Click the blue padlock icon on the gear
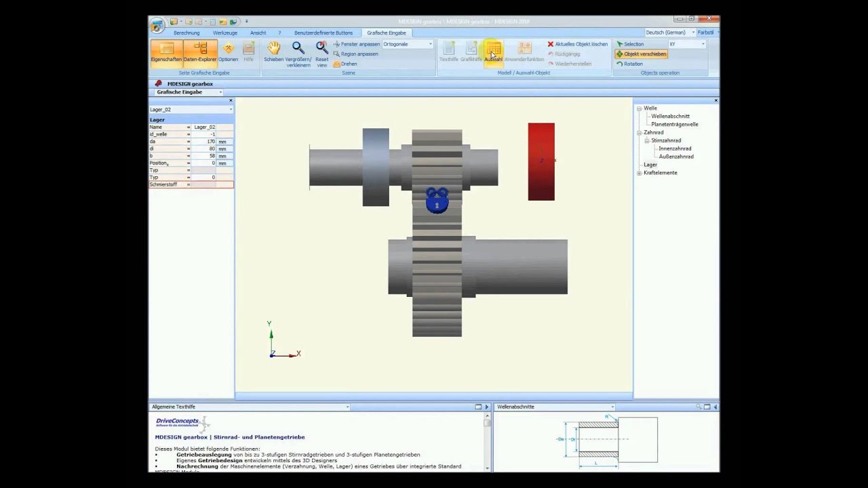This screenshot has height=488, width=868. click(x=437, y=201)
